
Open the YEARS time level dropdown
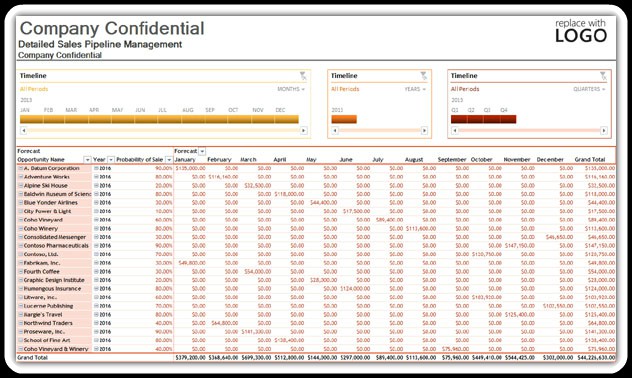coord(415,89)
